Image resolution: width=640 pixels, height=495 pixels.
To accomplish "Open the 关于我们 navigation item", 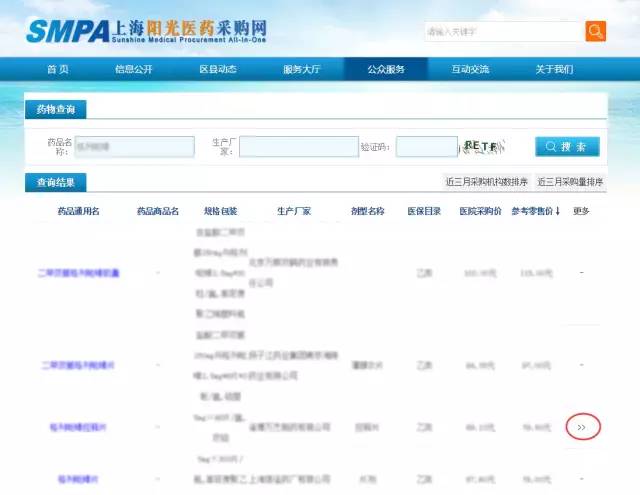I will pyautogui.click(x=554, y=69).
